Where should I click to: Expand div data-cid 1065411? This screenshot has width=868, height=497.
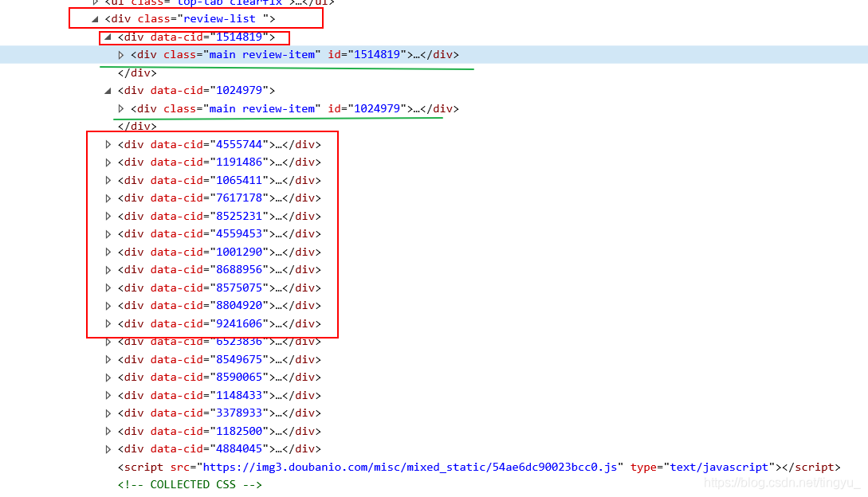pyautogui.click(x=108, y=181)
